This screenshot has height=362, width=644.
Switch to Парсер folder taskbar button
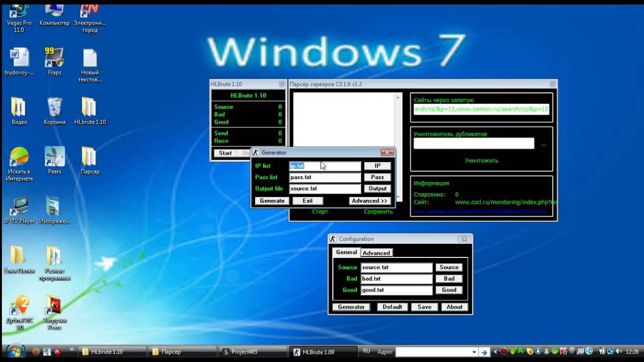coord(184,352)
